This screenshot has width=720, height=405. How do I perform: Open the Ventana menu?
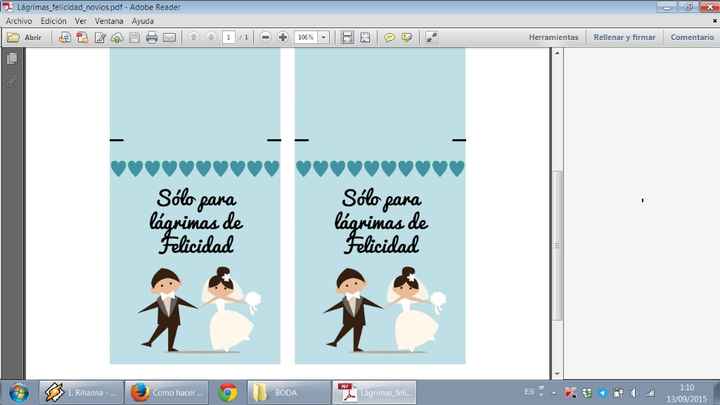(109, 21)
